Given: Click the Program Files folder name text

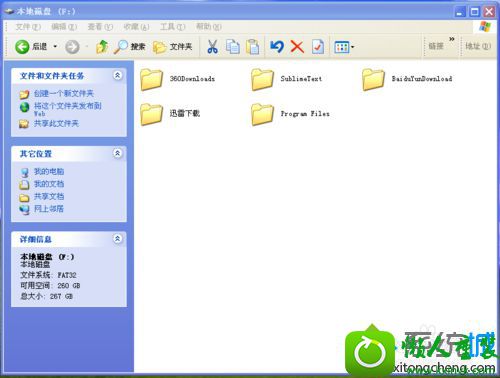Looking at the screenshot, I should click(305, 114).
